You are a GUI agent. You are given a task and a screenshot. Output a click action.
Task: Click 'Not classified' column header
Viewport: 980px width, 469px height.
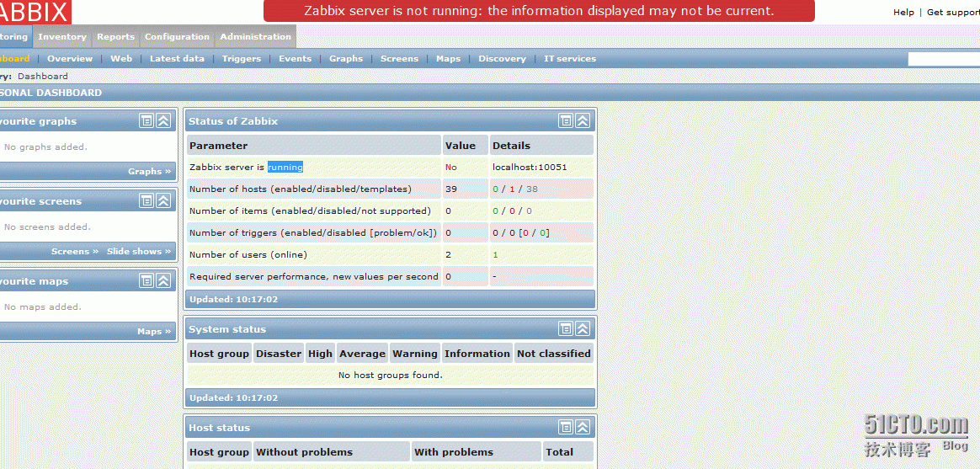click(554, 354)
